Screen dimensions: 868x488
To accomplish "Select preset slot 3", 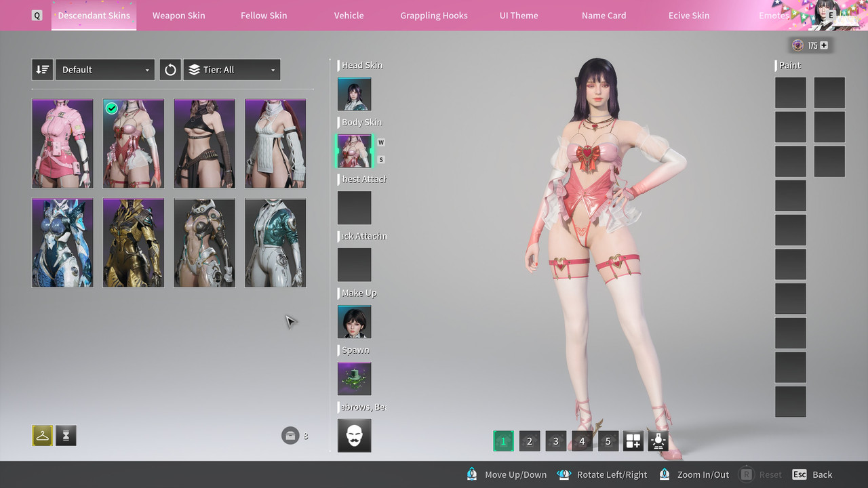I will coord(555,441).
